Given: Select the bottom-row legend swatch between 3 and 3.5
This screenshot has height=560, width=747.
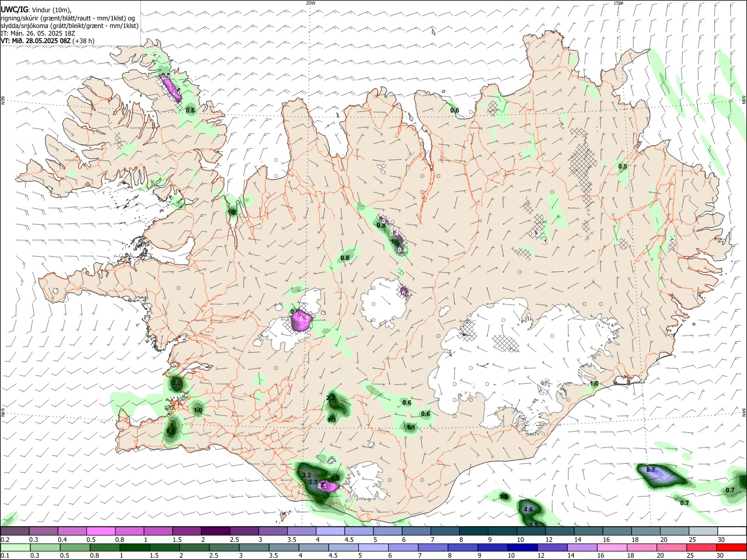Looking at the screenshot, I should [x=255, y=547].
